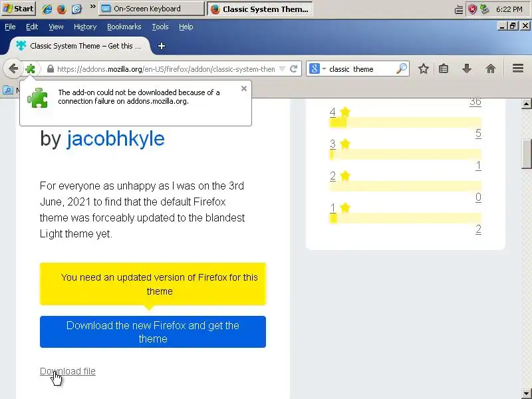This screenshot has height=399, width=532.
Task: Open the hamburger menu button
Action: coord(518,68)
